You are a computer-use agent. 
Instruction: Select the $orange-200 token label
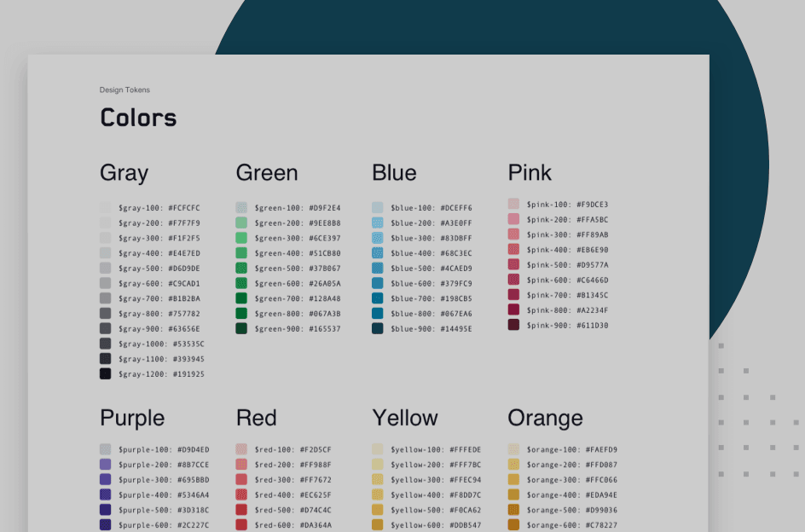click(555, 465)
